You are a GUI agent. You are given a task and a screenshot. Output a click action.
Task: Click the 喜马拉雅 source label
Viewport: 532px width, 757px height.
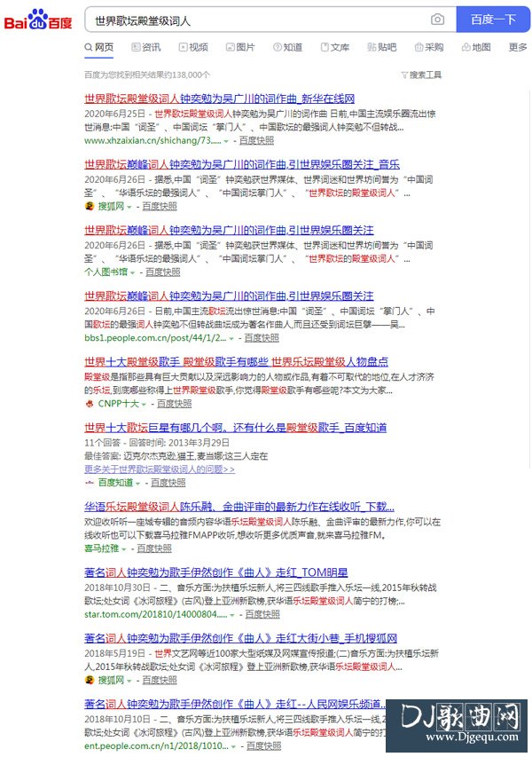[x=101, y=548]
